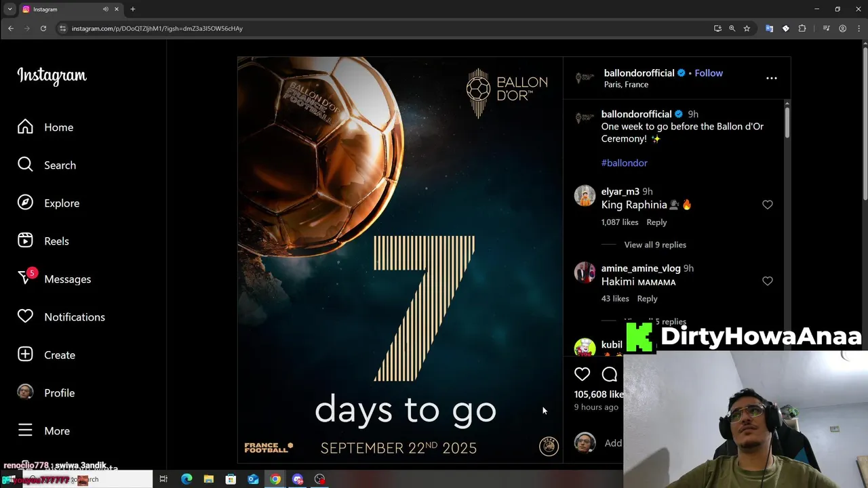
Task: Expand View all 9 replies
Action: (x=655, y=245)
